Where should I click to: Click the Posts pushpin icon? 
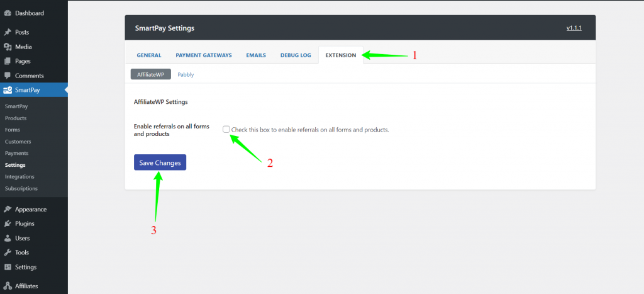(8, 32)
